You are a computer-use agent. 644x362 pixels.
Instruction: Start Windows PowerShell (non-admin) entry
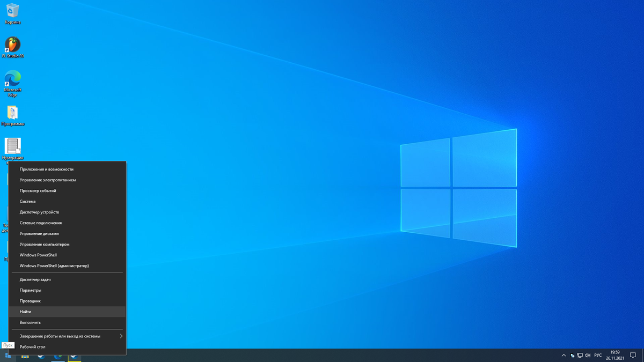pyautogui.click(x=68, y=255)
